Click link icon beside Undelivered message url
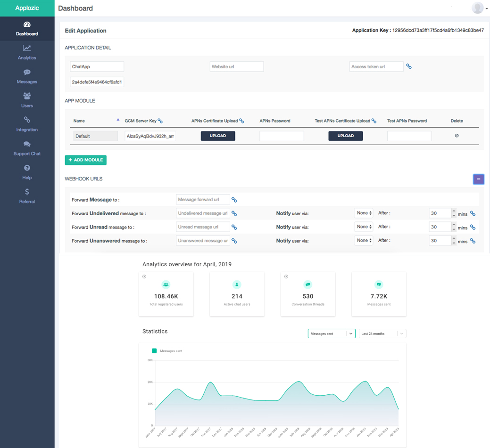The image size is (490, 448). [x=234, y=213]
